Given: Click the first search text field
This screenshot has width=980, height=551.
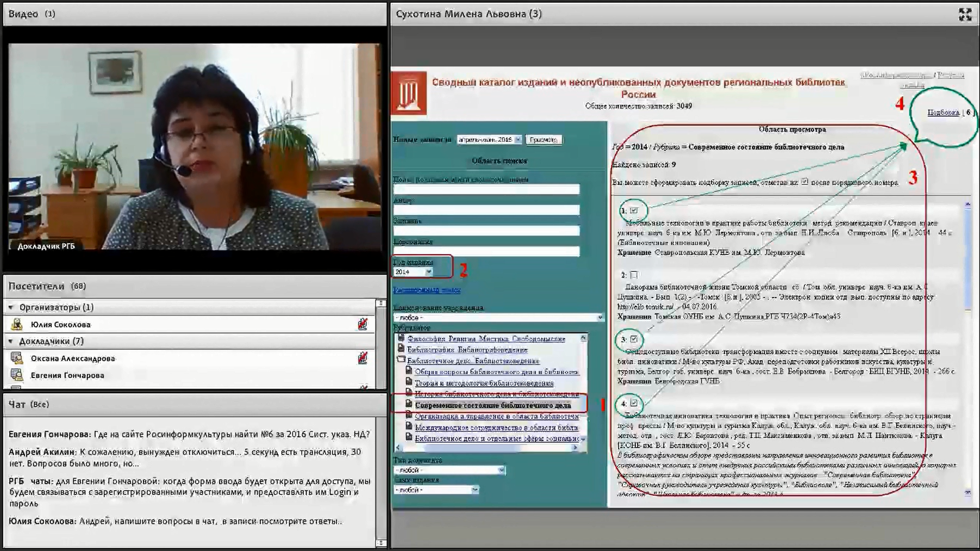Looking at the screenshot, I should 486,189.
